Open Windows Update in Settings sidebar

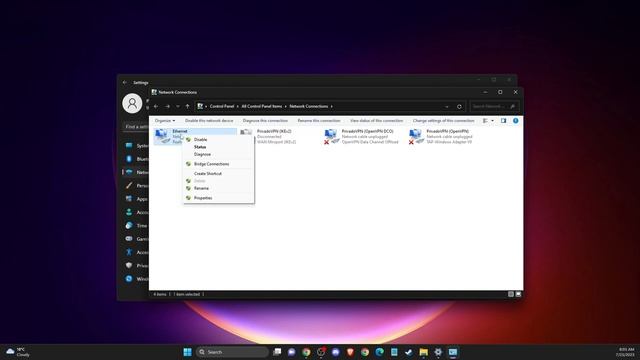tap(136, 279)
